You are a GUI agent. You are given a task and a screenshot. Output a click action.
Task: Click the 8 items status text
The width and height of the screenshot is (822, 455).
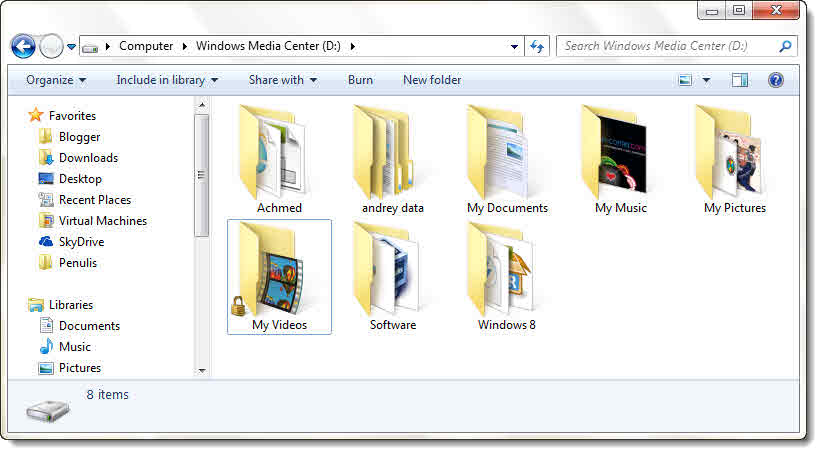pos(107,395)
